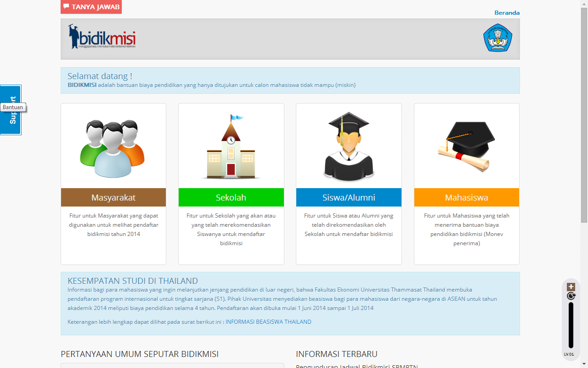Click the Sekolah feature description text
588x368 pixels.
pyautogui.click(x=231, y=230)
